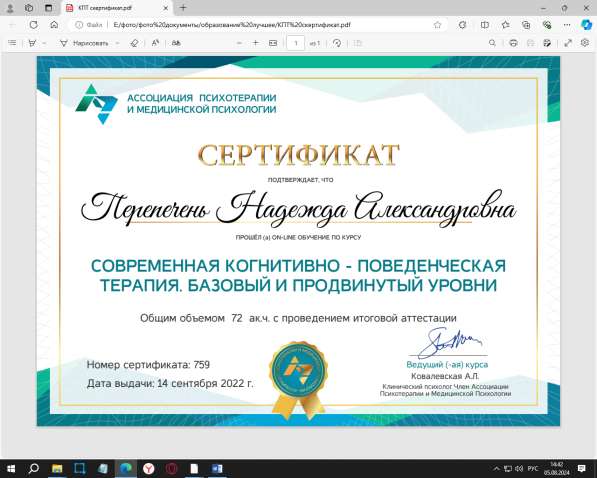Open the browser profile avatar
Image resolution: width=597 pixels, height=478 pixels.
[x=10, y=8]
